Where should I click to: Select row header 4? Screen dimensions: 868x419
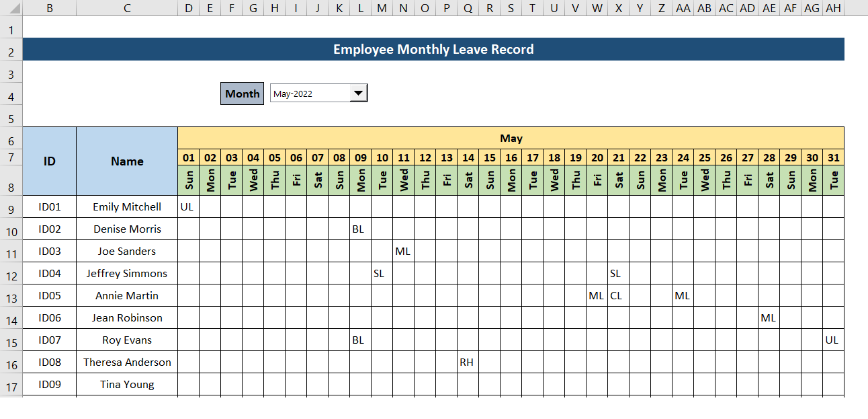(11, 93)
